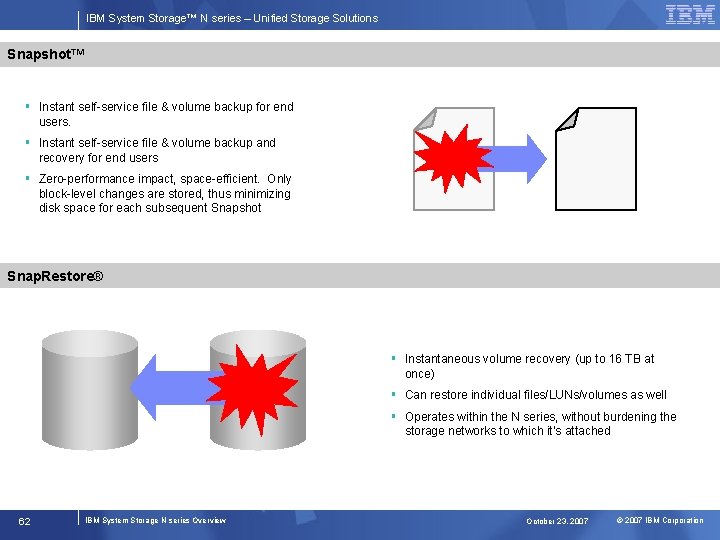720x540 pixels.
Task: Click the cylinder with the red burst
Action: pos(258,390)
